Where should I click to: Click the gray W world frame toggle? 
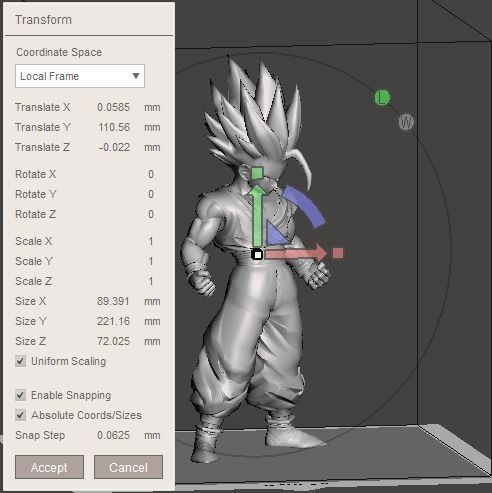tap(406, 122)
